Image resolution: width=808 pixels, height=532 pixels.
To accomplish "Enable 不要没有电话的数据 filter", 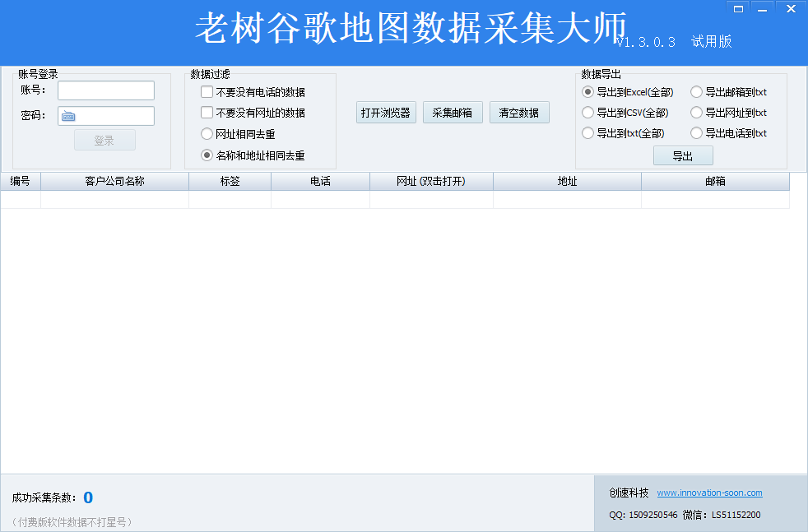I will [207, 92].
